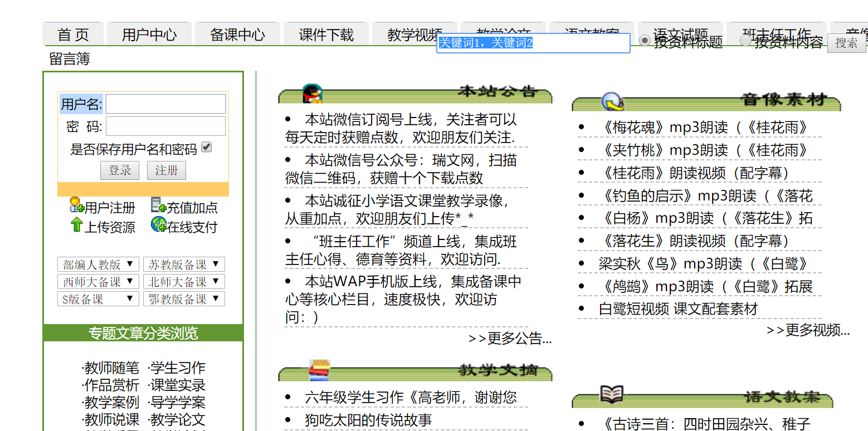Click the 搜索 button
The width and height of the screenshot is (868, 431).
coord(847,42)
